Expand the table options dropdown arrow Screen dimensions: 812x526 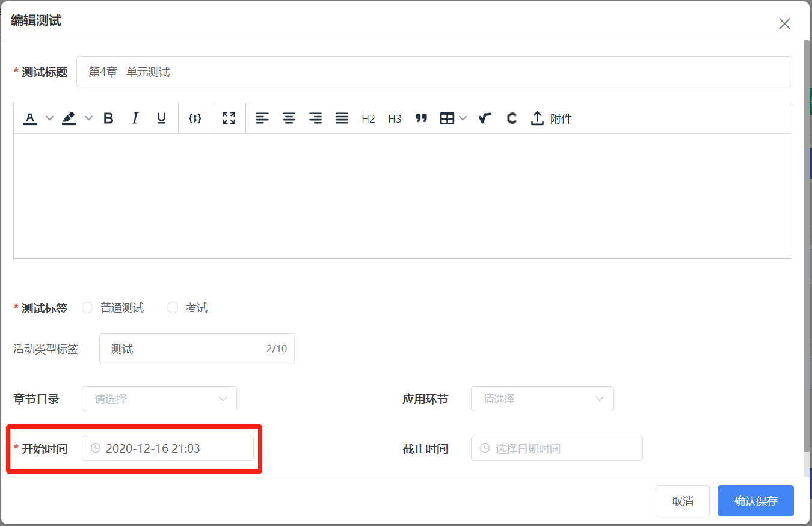[x=463, y=118]
